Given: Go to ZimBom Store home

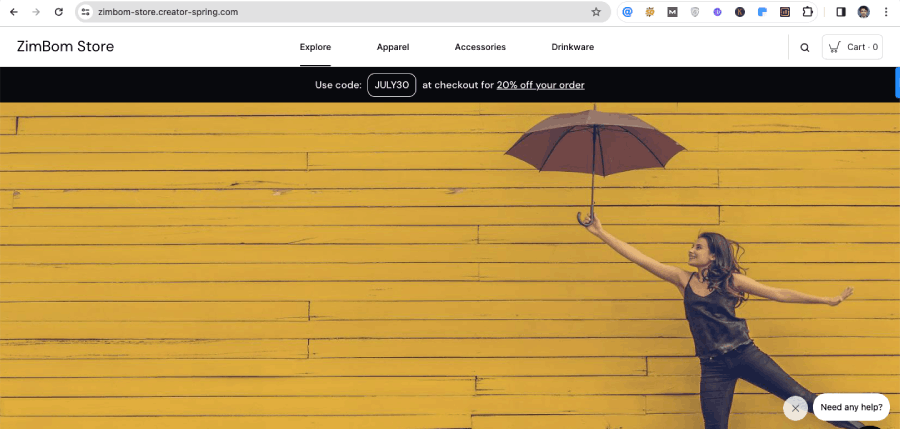Looking at the screenshot, I should pyautogui.click(x=65, y=47).
